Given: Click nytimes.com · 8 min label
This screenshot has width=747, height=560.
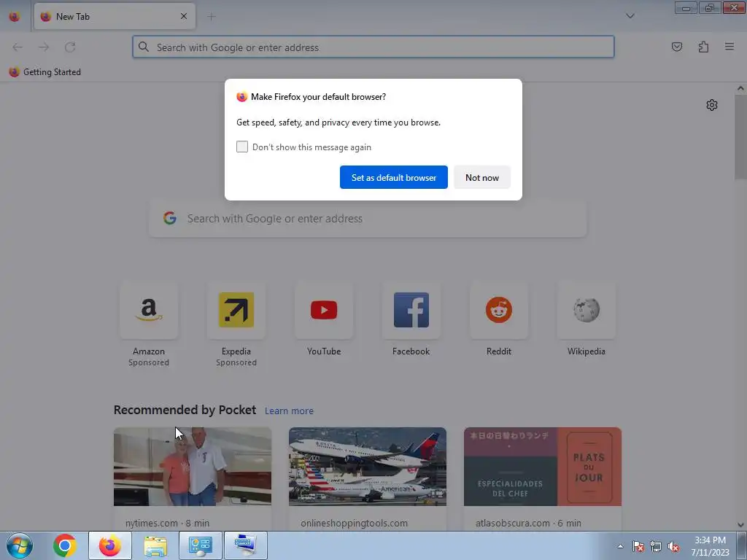Looking at the screenshot, I should (x=167, y=523).
